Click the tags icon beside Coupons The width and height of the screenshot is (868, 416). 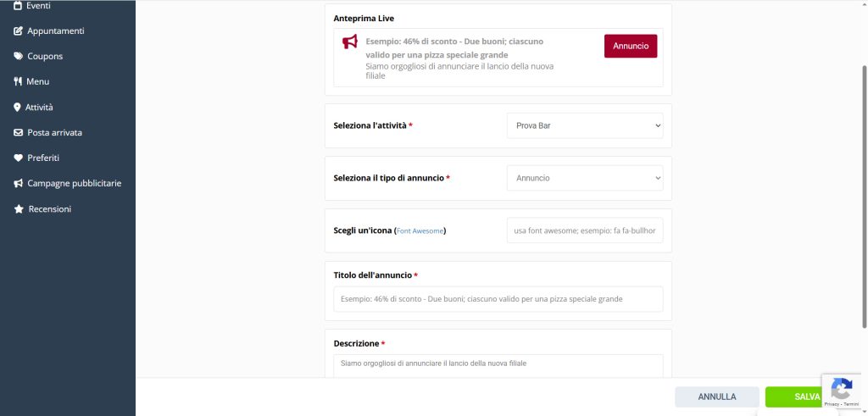19,57
